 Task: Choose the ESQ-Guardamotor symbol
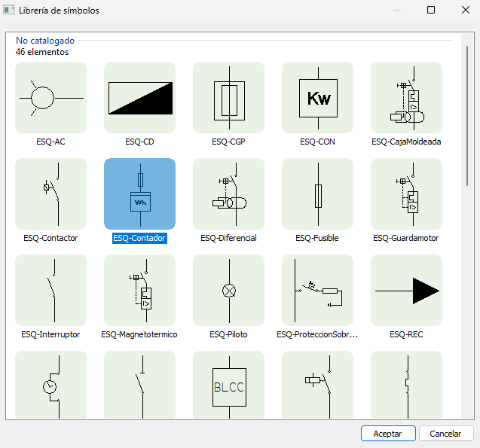(407, 194)
